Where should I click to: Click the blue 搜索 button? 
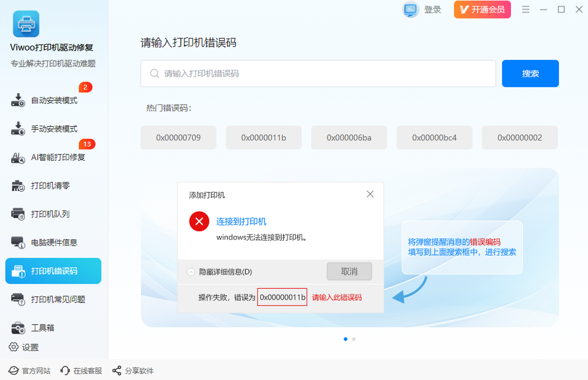pyautogui.click(x=530, y=74)
